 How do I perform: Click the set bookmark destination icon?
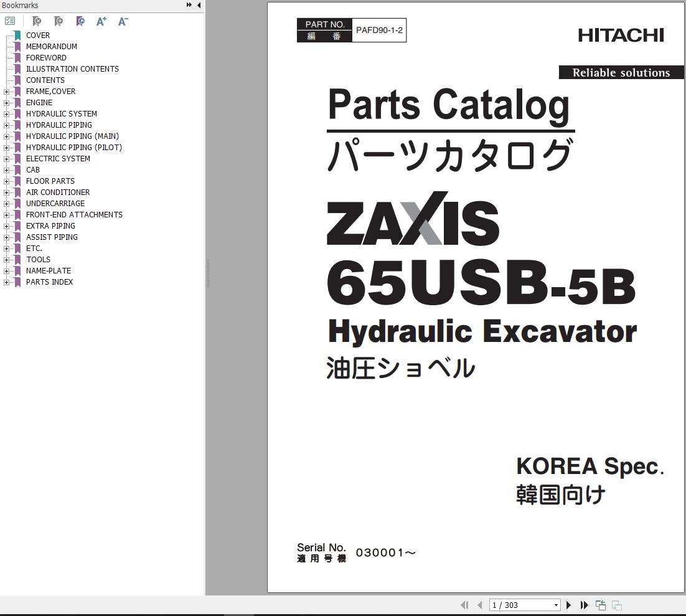tap(80, 21)
